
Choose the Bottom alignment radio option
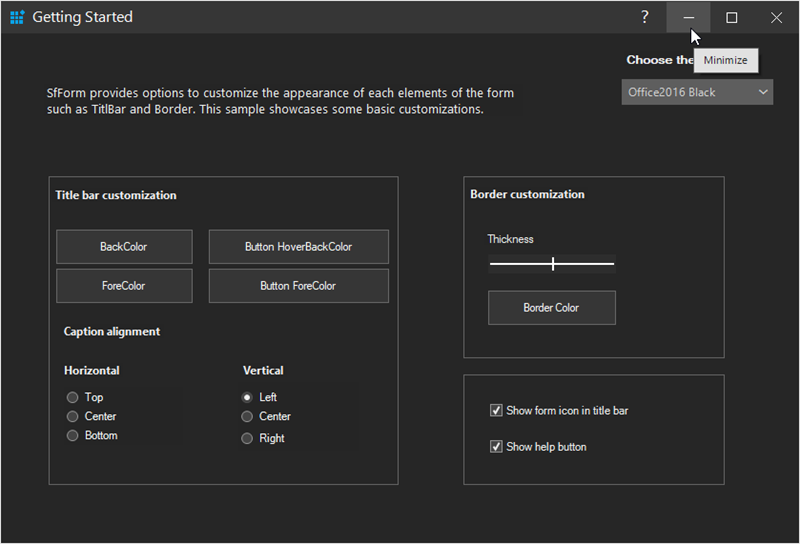[73, 435]
